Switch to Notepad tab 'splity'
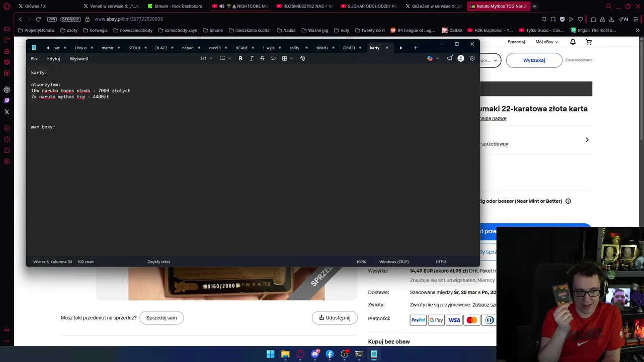This screenshot has width=644, height=362. pyautogui.click(x=294, y=48)
